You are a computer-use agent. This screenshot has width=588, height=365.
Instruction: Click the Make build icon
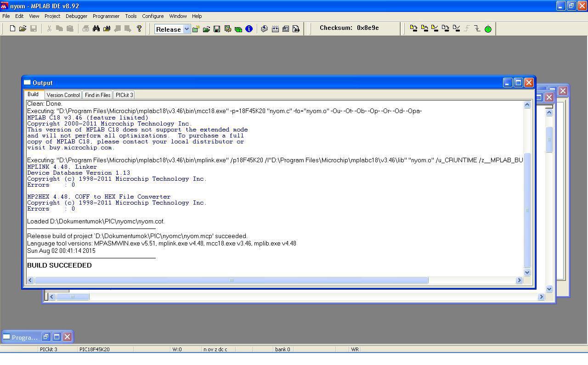264,29
